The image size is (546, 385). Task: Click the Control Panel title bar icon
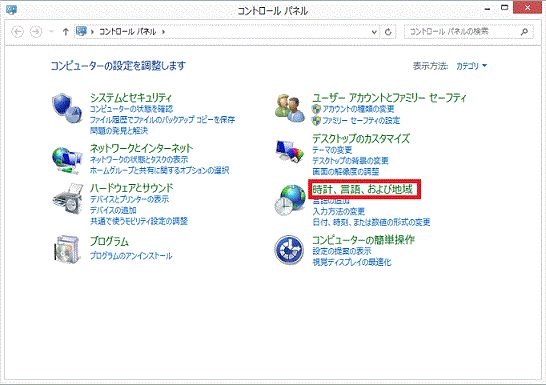(11, 9)
